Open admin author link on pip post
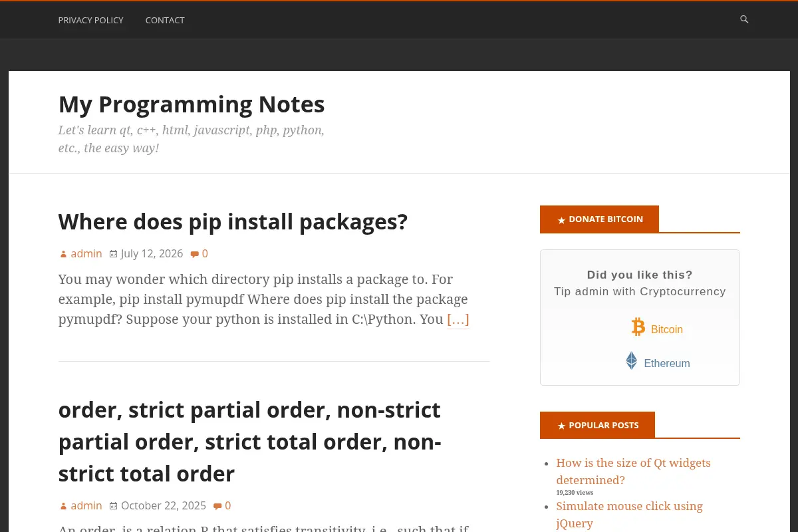Screen dimensions: 798x532 click(86, 253)
